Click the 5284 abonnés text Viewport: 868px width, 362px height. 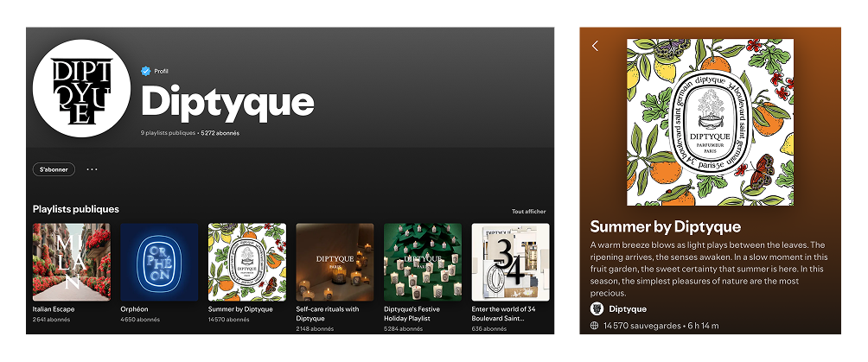[403, 329]
